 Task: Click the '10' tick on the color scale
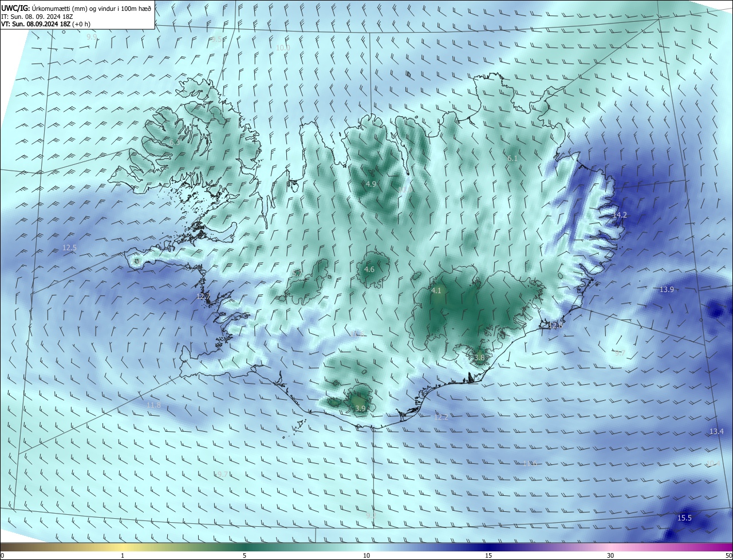click(366, 555)
